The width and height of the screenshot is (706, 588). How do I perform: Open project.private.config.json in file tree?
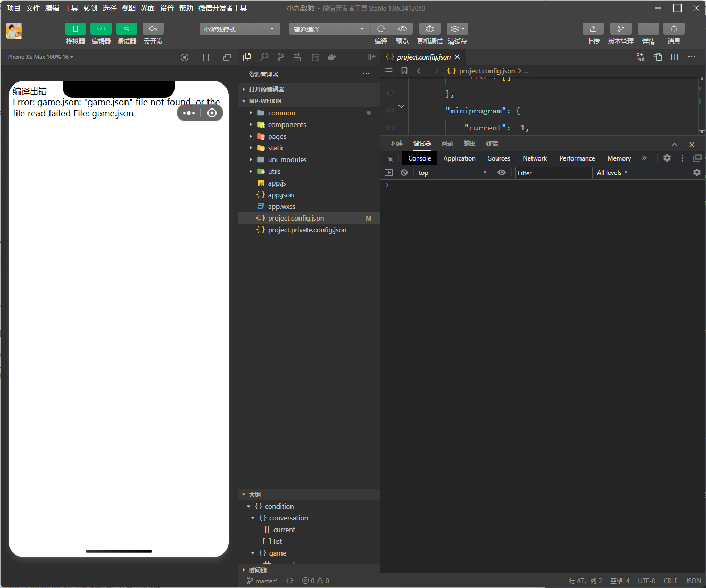(309, 230)
